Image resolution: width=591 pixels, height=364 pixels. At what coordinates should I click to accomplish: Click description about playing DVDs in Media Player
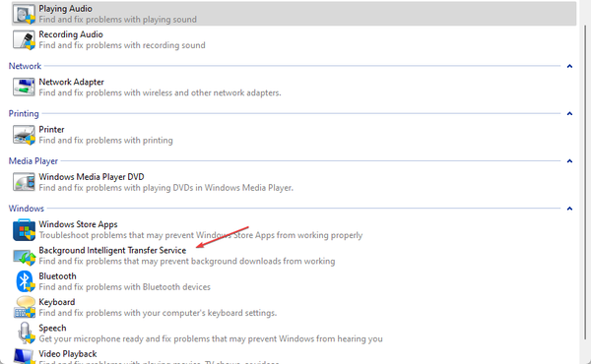click(x=165, y=188)
